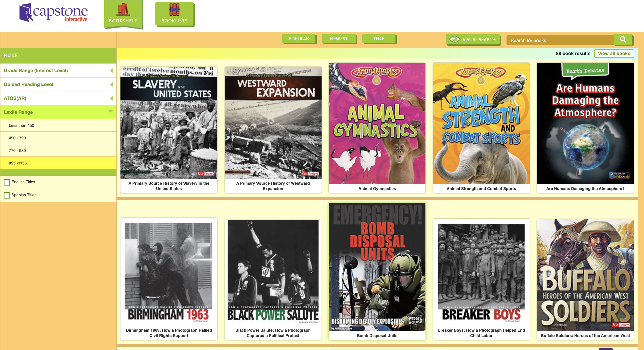This screenshot has height=350, width=644.
Task: Click title 'Breaker Boys: How a Photograph Helped End Child Labor'
Action: tap(481, 333)
